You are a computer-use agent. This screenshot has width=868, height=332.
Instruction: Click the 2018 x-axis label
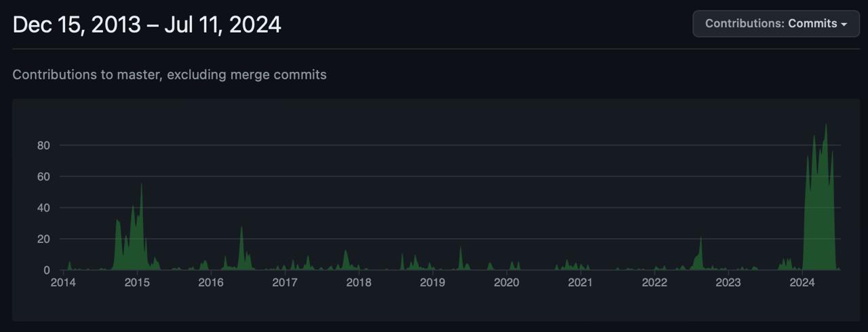359,282
